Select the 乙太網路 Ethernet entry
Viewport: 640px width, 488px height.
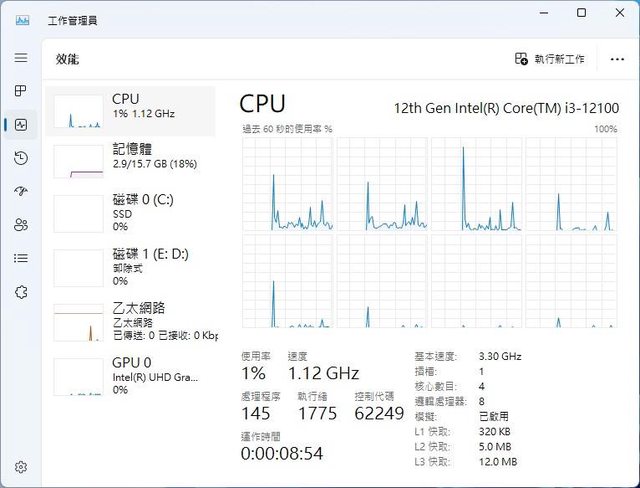point(130,322)
